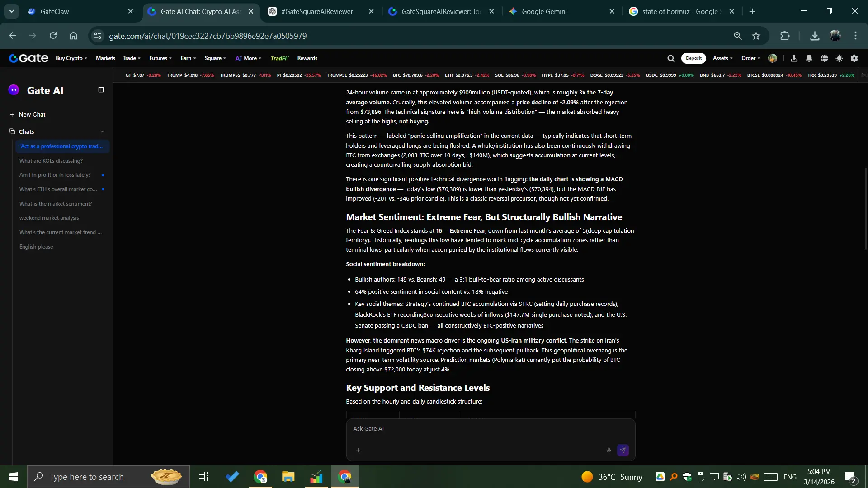Click the app download icon in Gate header
Screen dimensions: 868x488
point(794,58)
